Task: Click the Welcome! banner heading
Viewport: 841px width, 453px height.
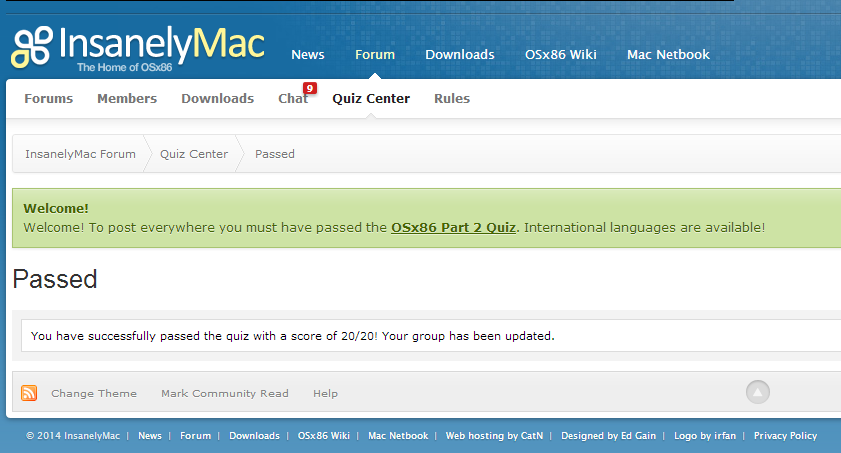Action: click(56, 209)
